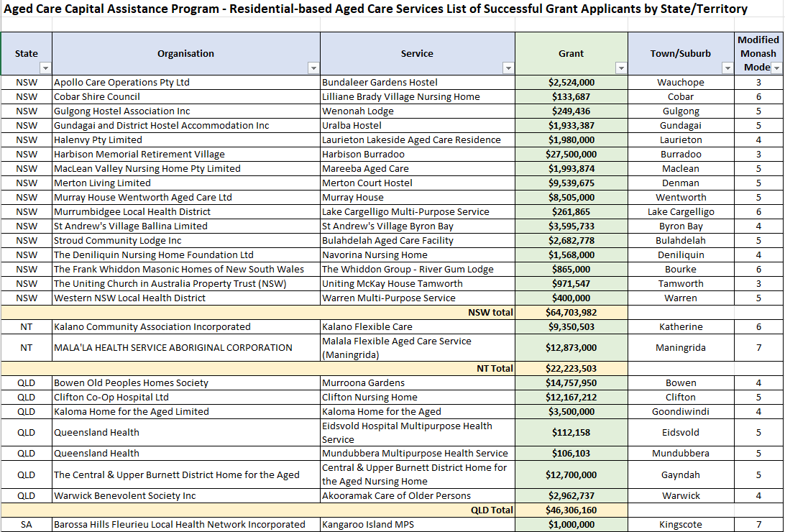Select the $27,500,000 grant amount
Screen dimensions: 785x532
click(571, 154)
